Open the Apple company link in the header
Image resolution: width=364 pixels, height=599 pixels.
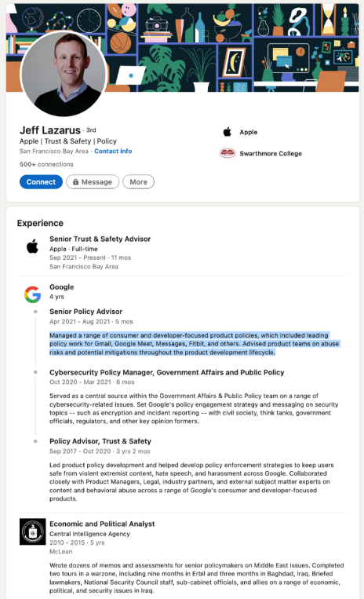(249, 132)
